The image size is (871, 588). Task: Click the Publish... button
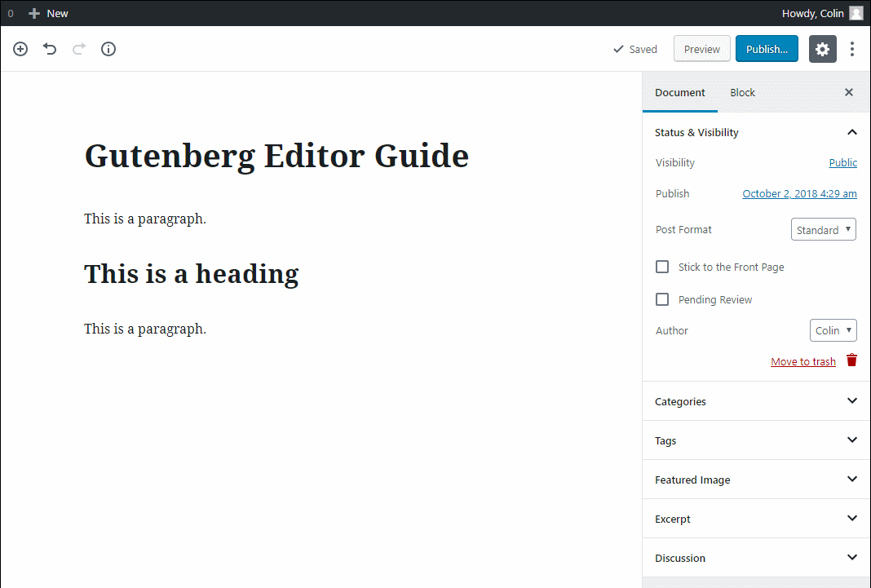coord(767,49)
